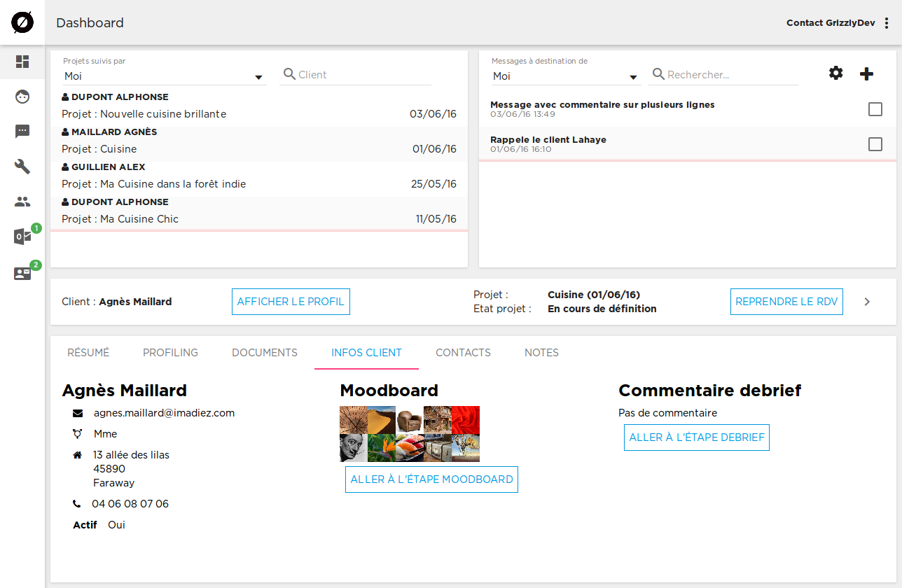Add a new message with plus icon
The width and height of the screenshot is (902, 588).
(x=866, y=73)
